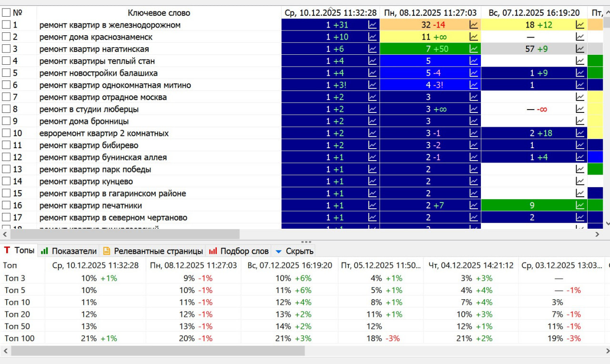Click the '11 +∞' position cell
This screenshot has height=364, width=610.
pyautogui.click(x=430, y=37)
